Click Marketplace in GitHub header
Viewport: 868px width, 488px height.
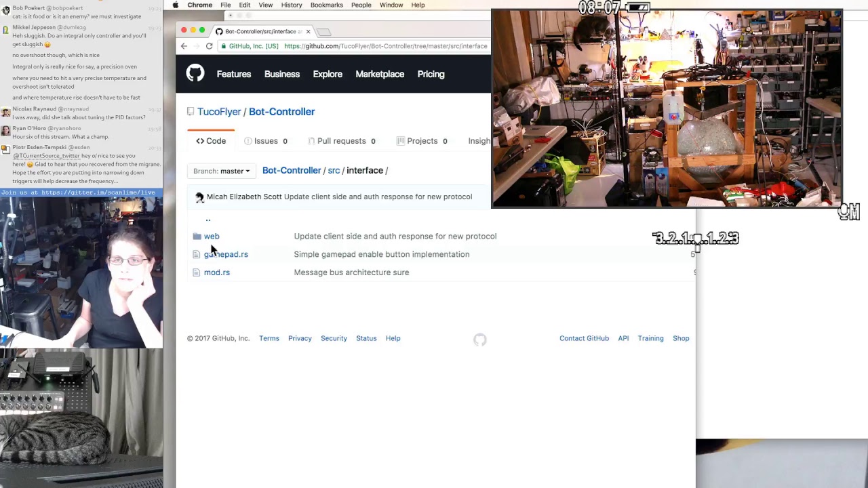click(380, 74)
